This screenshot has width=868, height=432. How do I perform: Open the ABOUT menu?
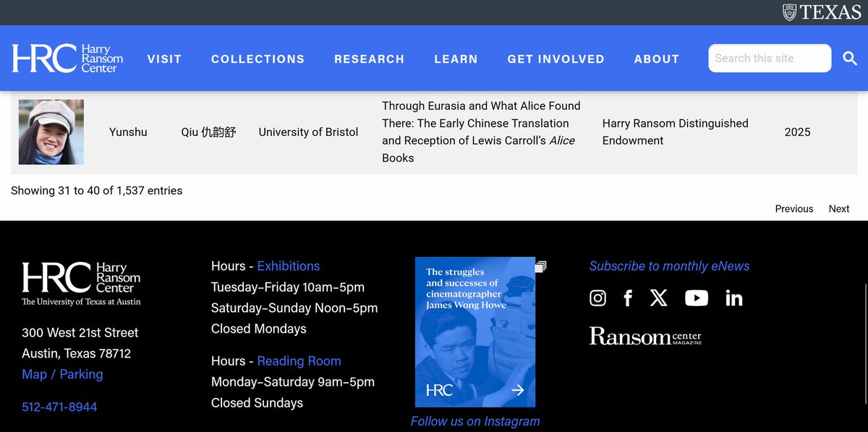coord(657,59)
